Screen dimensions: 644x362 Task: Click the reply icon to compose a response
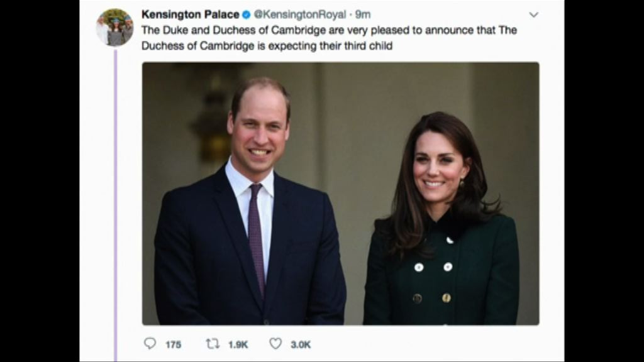(x=151, y=344)
